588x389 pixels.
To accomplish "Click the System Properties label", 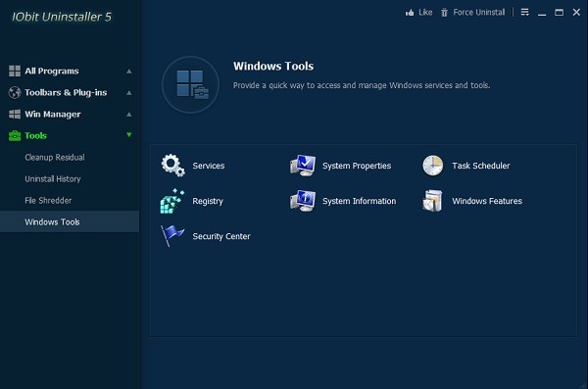I will 357,166.
